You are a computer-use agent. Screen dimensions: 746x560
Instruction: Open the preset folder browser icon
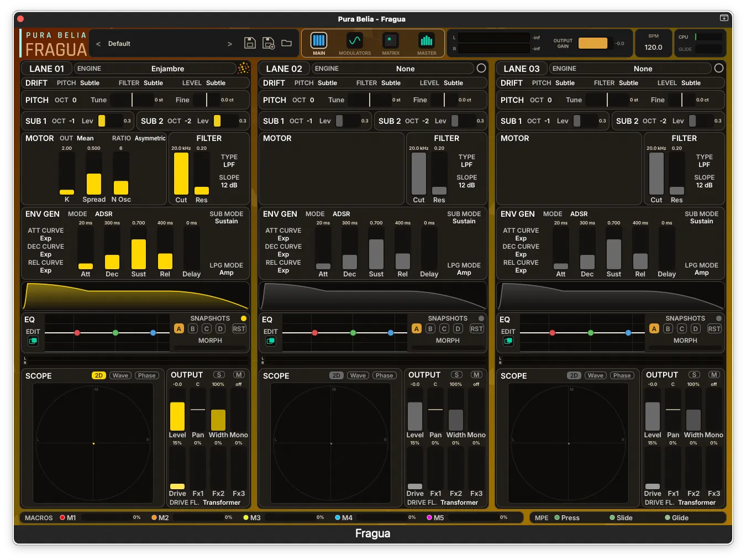coord(286,43)
